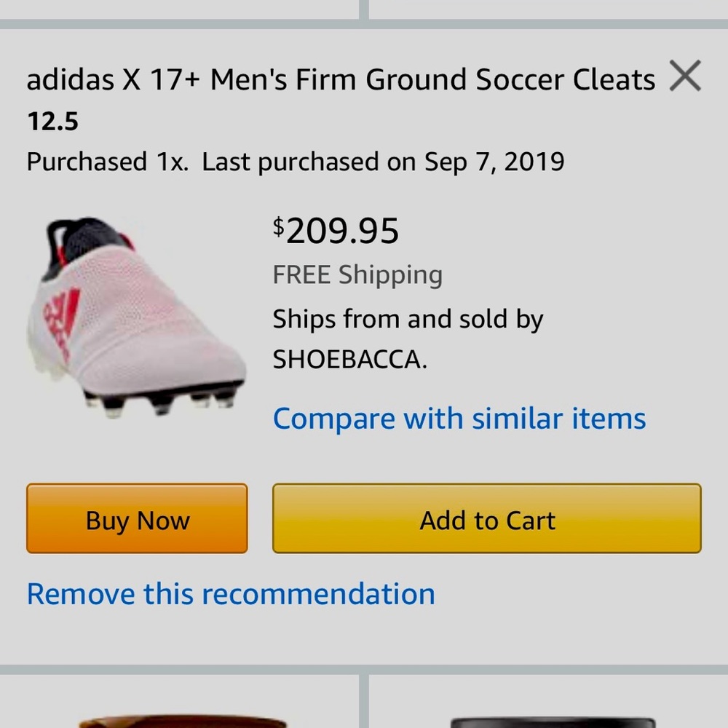Click the Ships from and sold by text
Screen dimensions: 728x728
pos(408,318)
